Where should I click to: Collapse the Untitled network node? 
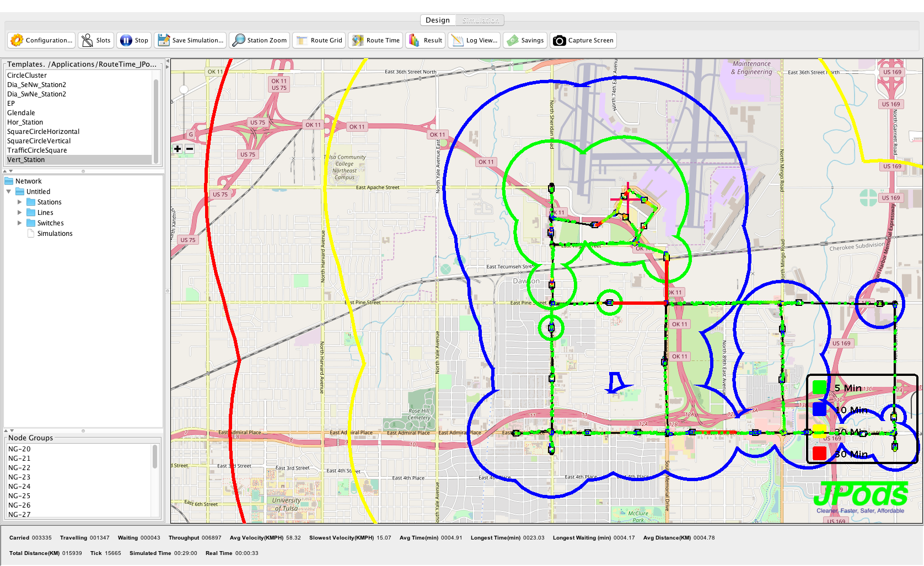coord(9,192)
